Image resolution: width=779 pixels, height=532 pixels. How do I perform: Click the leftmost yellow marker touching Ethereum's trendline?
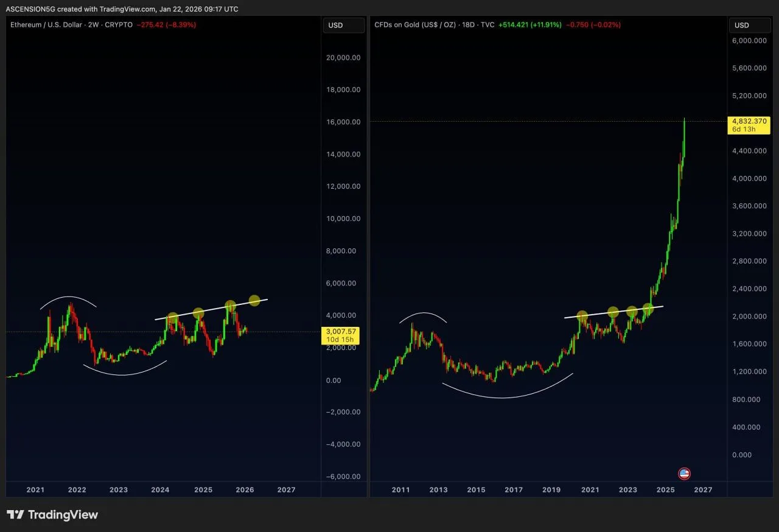tap(173, 317)
